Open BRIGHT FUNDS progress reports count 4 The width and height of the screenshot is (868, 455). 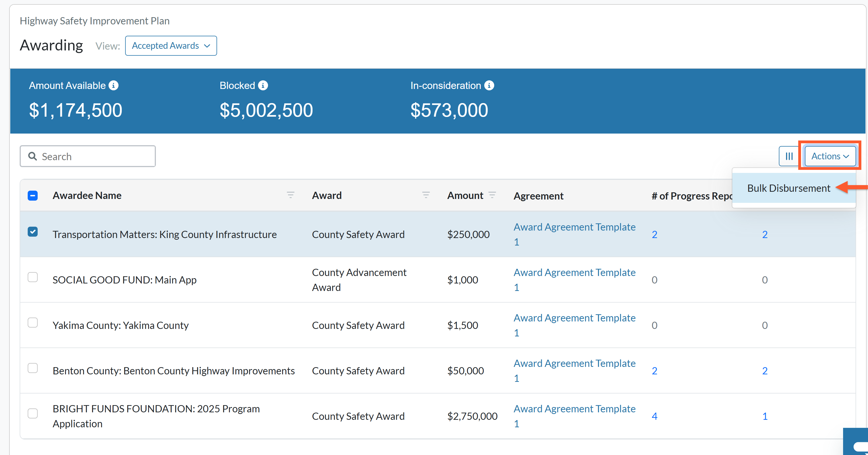pos(654,416)
